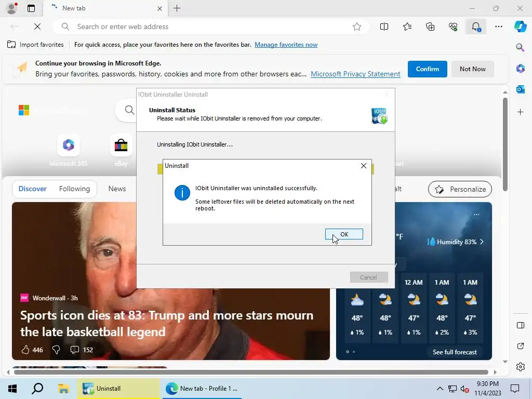
Task: Open File Explorer from taskbar
Action: point(63,389)
